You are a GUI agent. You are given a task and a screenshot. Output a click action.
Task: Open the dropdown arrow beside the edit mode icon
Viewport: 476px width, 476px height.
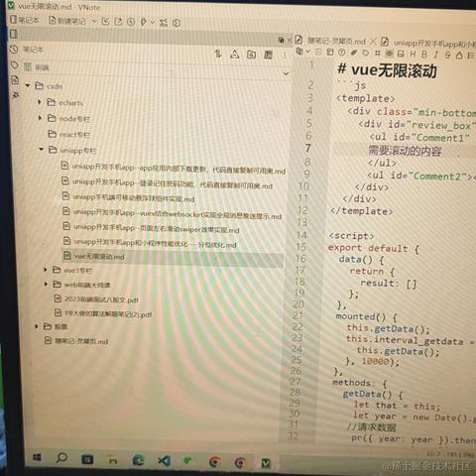point(307,52)
